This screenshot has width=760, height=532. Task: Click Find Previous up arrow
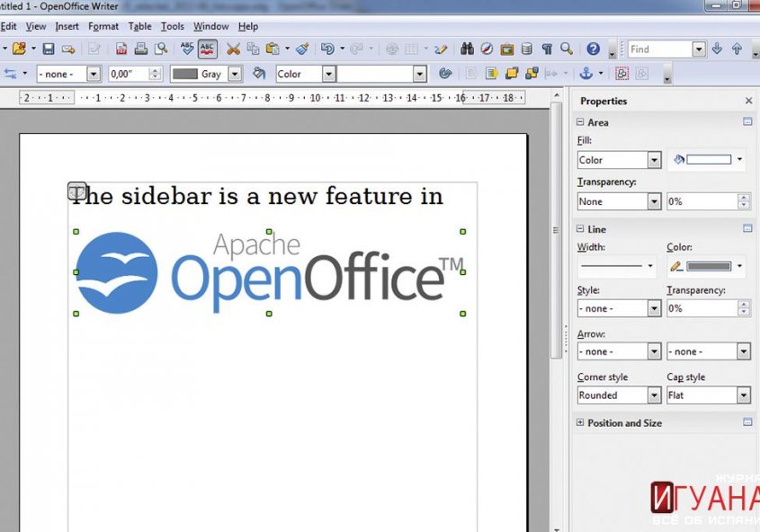click(737, 49)
